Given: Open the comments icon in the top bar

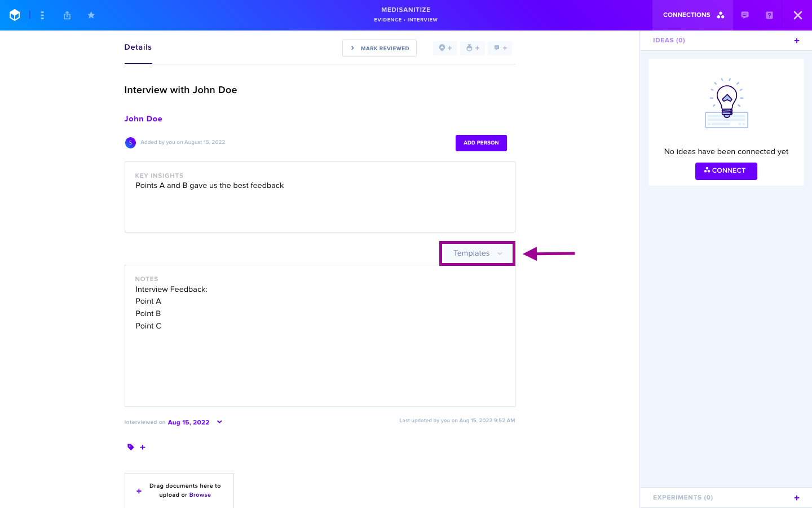Looking at the screenshot, I should [745, 15].
